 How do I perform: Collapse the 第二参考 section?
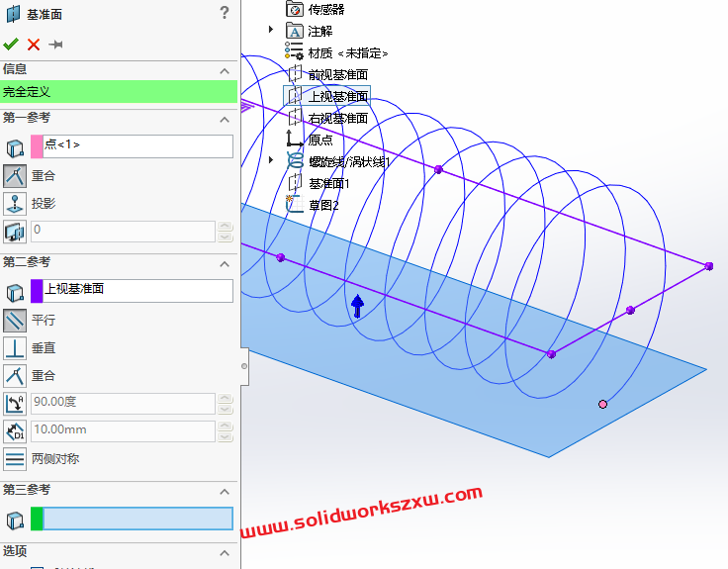click(x=225, y=264)
